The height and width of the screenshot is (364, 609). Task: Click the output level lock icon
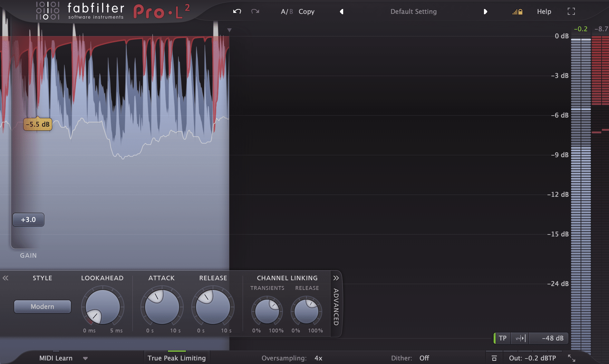(x=517, y=12)
